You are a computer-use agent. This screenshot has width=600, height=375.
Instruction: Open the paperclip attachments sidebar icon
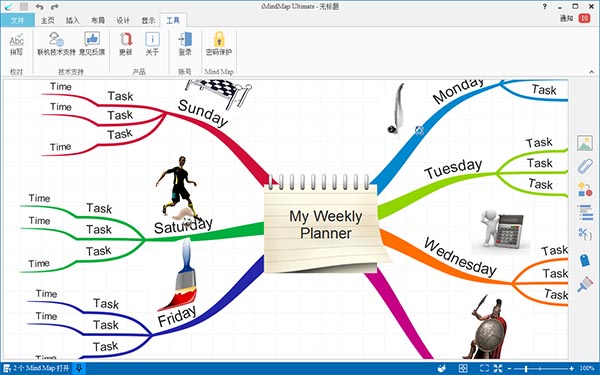[x=585, y=166]
